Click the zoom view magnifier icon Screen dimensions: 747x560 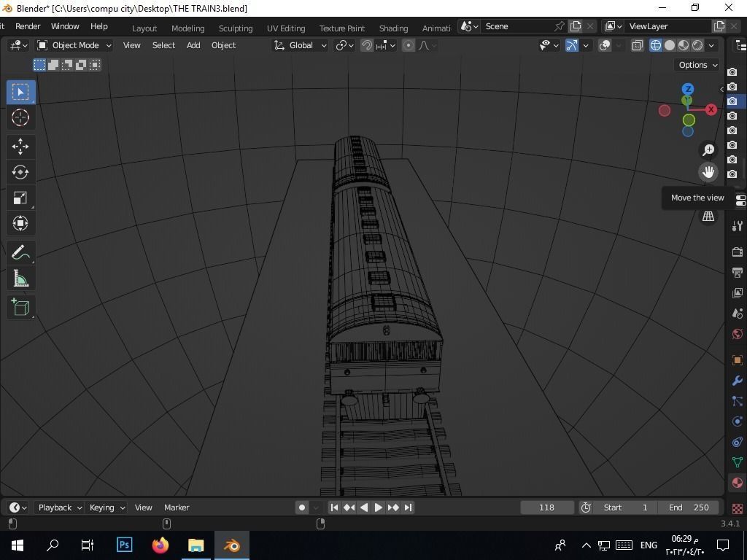[x=708, y=150]
